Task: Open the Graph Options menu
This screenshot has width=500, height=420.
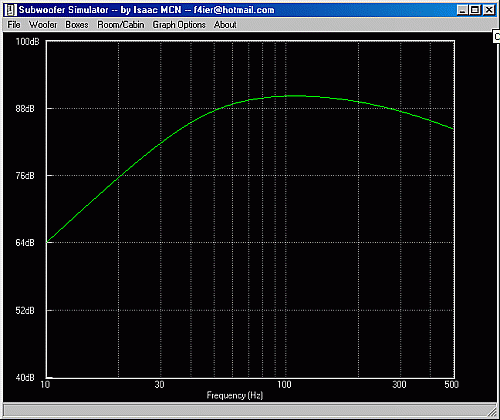Action: tap(179, 25)
